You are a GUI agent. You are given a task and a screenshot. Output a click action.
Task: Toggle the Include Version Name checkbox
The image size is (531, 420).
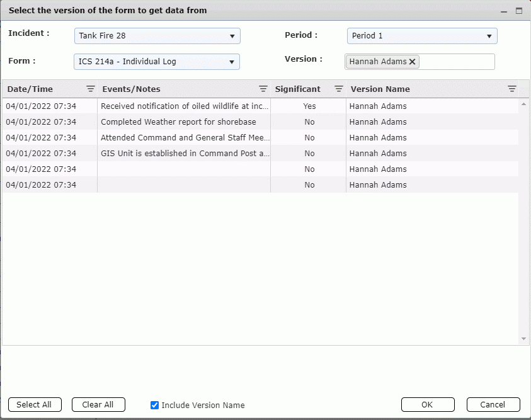pyautogui.click(x=155, y=405)
